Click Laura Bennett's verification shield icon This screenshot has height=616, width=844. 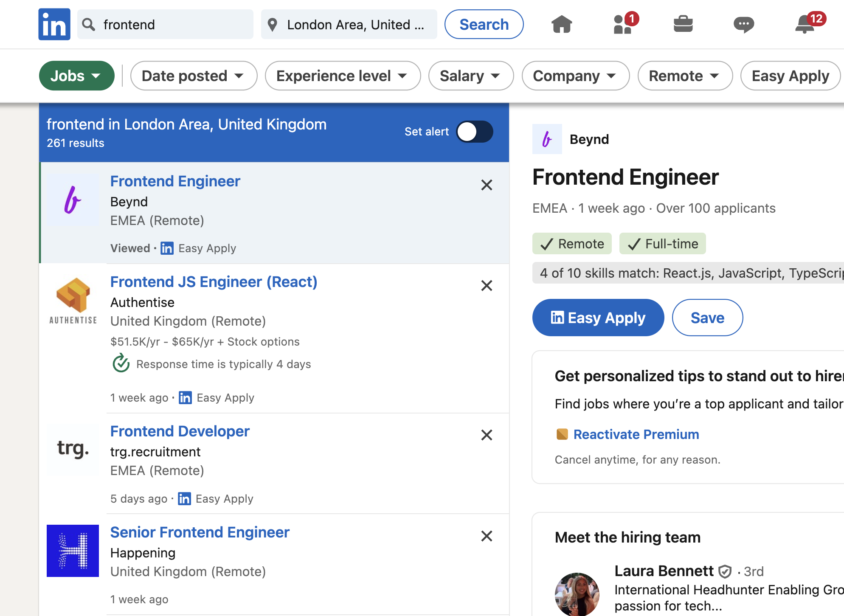coord(725,571)
